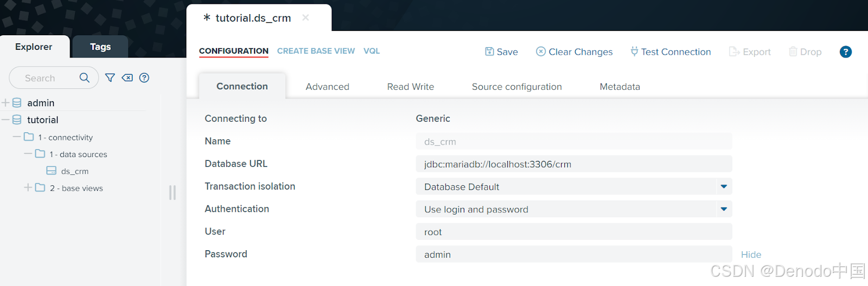The height and width of the screenshot is (286, 868).
Task: Open the Authentication dropdown
Action: click(x=724, y=209)
